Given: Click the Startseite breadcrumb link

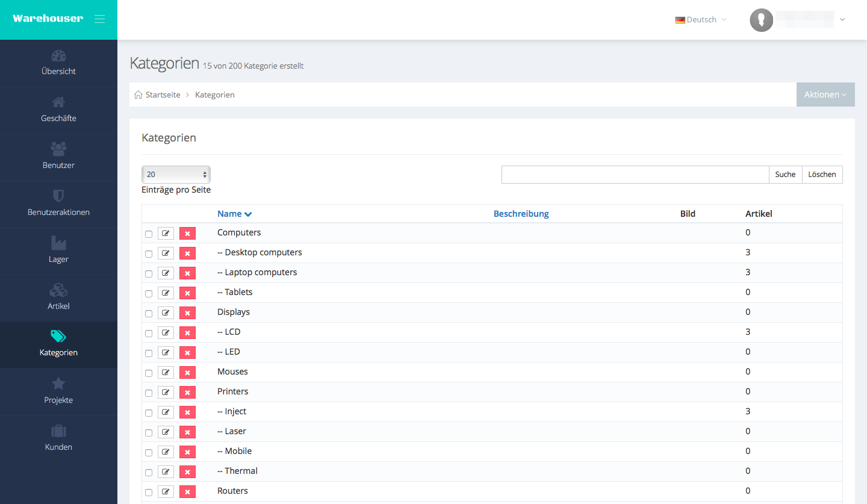Looking at the screenshot, I should click(x=163, y=95).
